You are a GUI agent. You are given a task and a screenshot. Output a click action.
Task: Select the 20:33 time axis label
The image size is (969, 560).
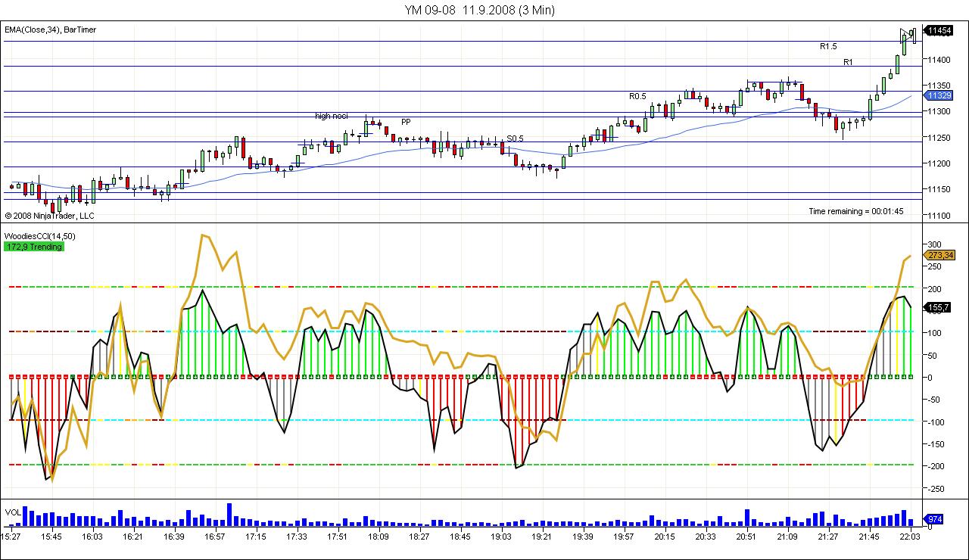point(706,537)
